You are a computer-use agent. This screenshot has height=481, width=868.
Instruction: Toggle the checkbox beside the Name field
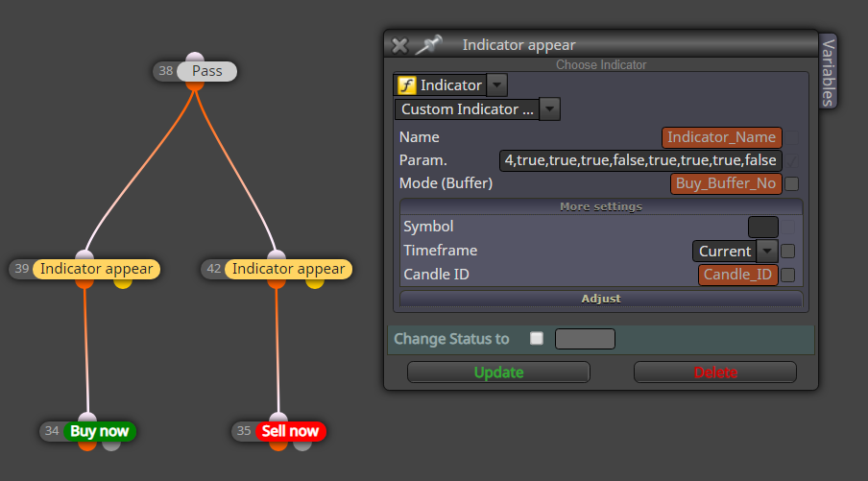click(791, 138)
